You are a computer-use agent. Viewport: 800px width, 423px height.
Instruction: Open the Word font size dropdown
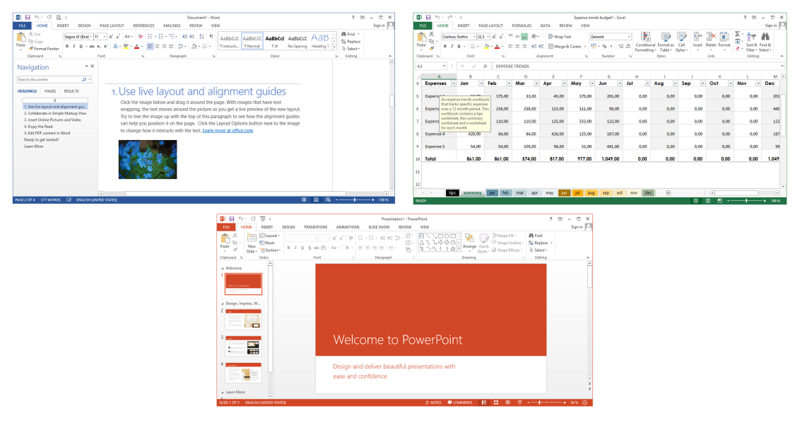pos(105,37)
